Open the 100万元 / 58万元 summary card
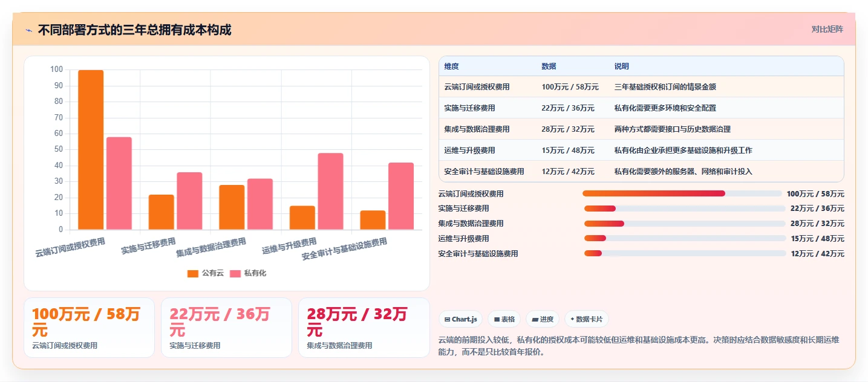The height and width of the screenshot is (382, 868). tap(89, 328)
